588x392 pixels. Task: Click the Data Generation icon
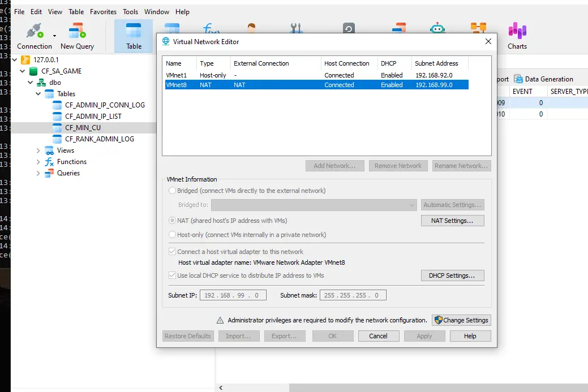point(518,79)
